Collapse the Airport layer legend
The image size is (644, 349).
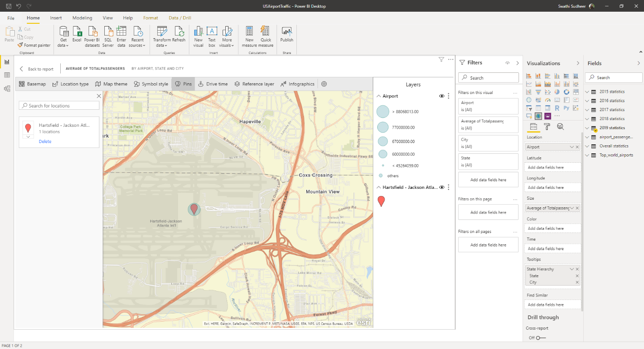click(x=379, y=96)
